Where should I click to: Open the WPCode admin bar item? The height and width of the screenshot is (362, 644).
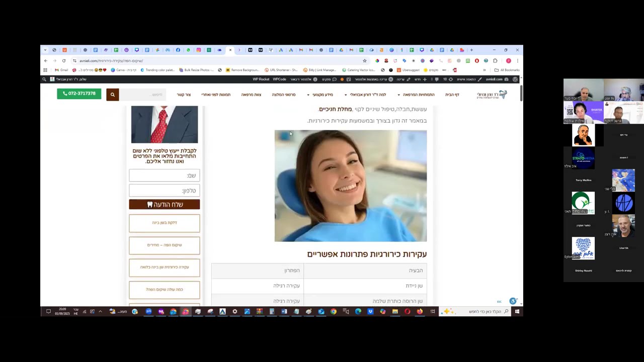point(280,79)
